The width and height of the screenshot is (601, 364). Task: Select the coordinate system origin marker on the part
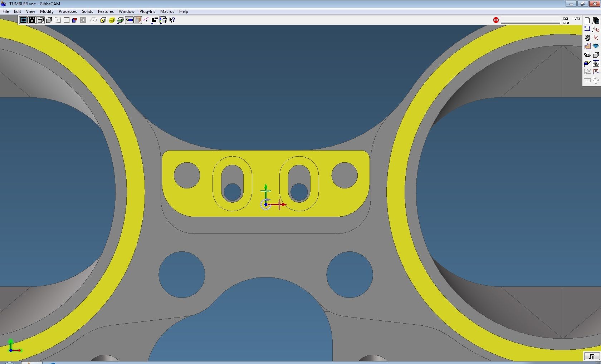coord(266,205)
